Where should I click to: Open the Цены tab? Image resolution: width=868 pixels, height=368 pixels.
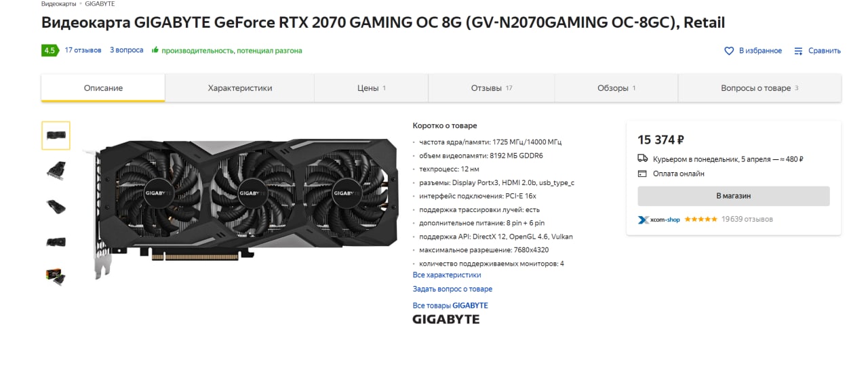coord(371,88)
